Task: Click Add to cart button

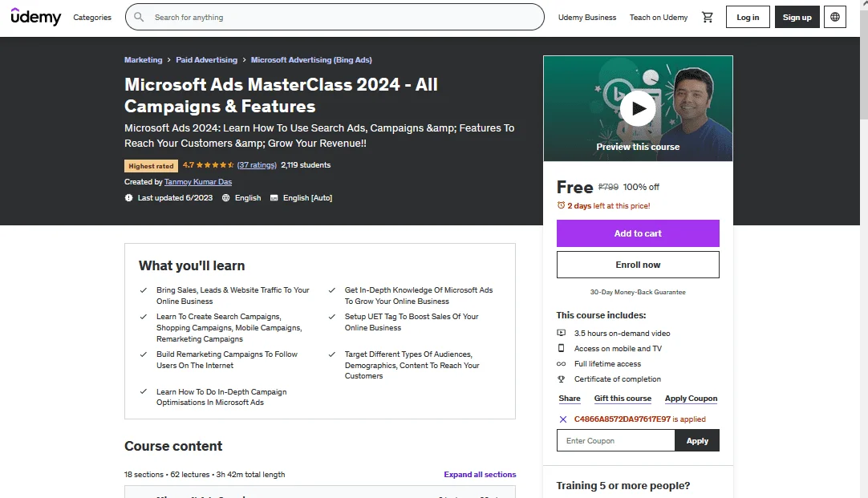Action: click(638, 233)
